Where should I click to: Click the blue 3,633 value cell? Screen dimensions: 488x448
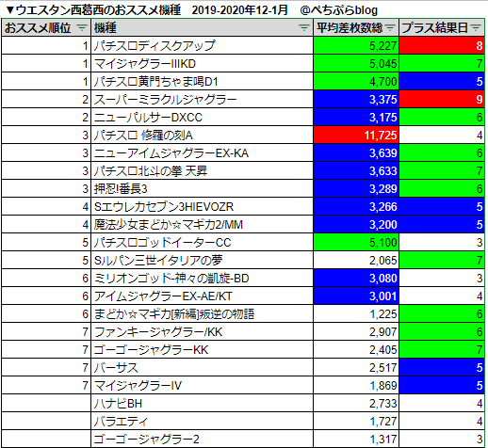click(356, 170)
